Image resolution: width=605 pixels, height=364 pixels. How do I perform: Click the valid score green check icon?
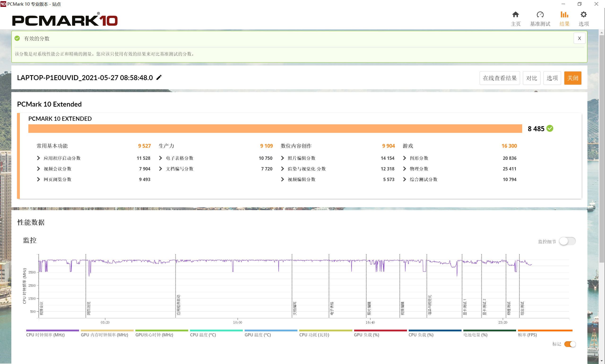pyautogui.click(x=17, y=38)
